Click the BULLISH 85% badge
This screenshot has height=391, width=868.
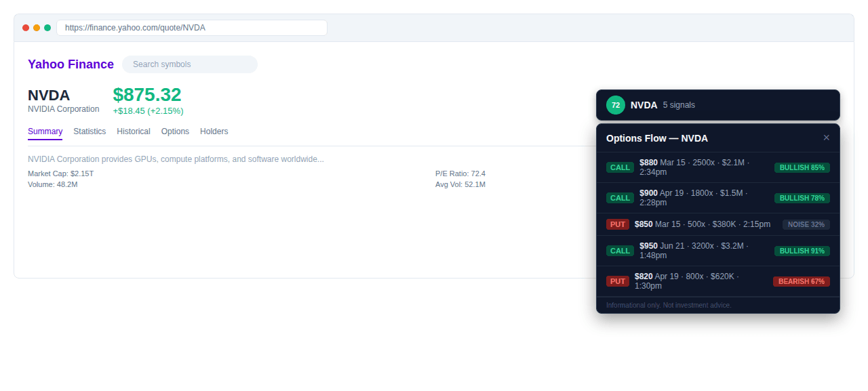[x=802, y=167]
